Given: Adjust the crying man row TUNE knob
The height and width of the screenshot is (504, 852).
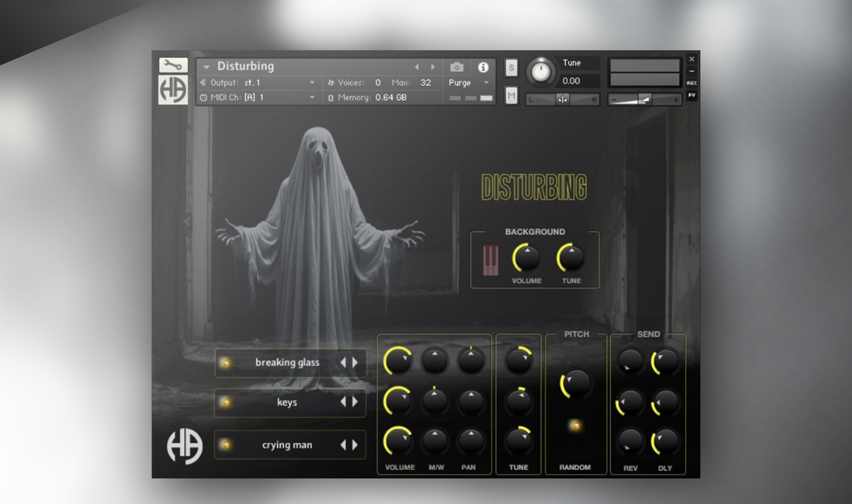Looking at the screenshot, I should [x=518, y=440].
